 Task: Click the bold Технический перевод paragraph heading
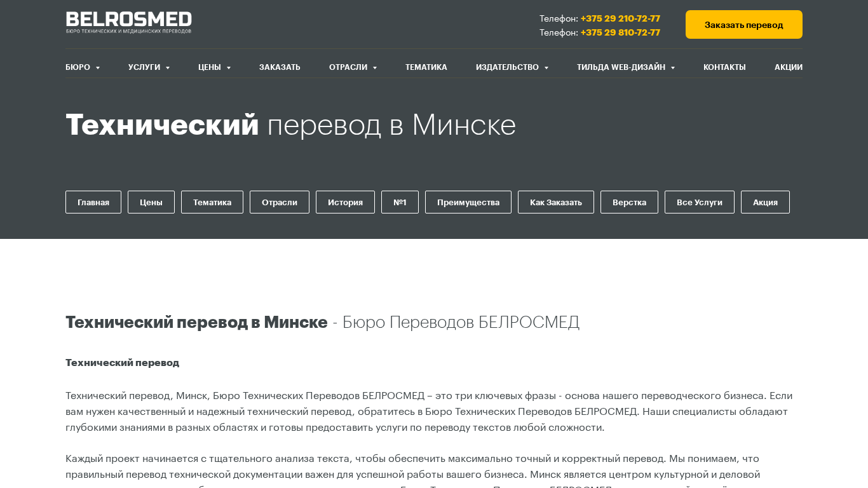(x=122, y=363)
